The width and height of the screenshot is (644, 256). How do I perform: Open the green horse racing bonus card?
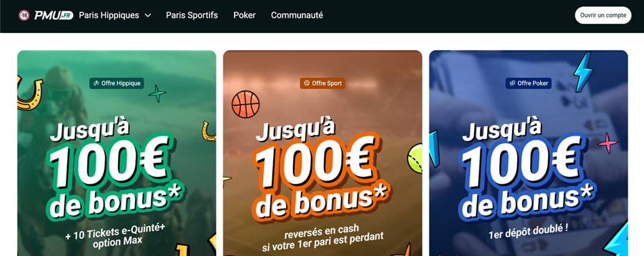click(x=116, y=153)
